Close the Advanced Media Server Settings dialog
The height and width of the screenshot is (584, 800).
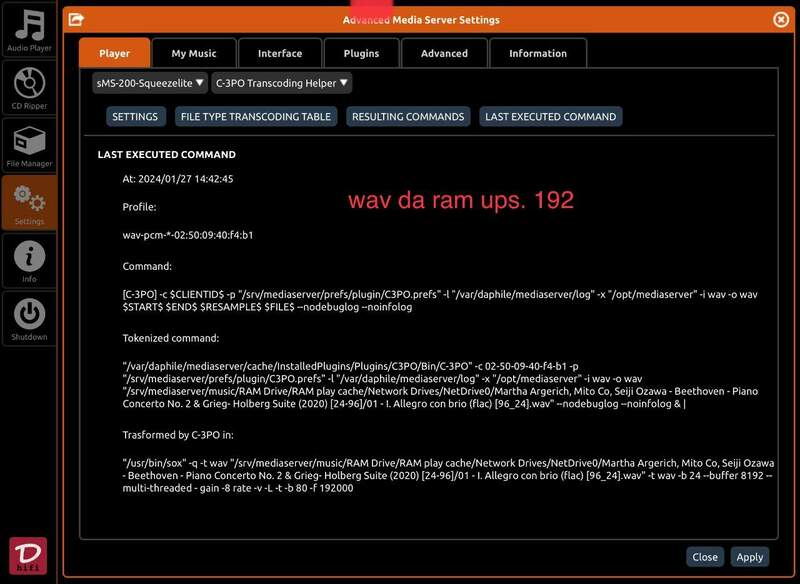click(781, 19)
